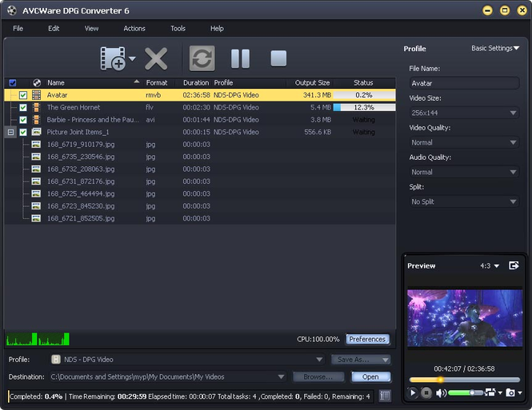Stop the conversion
Image resolution: width=532 pixels, height=410 pixels.
(278, 58)
